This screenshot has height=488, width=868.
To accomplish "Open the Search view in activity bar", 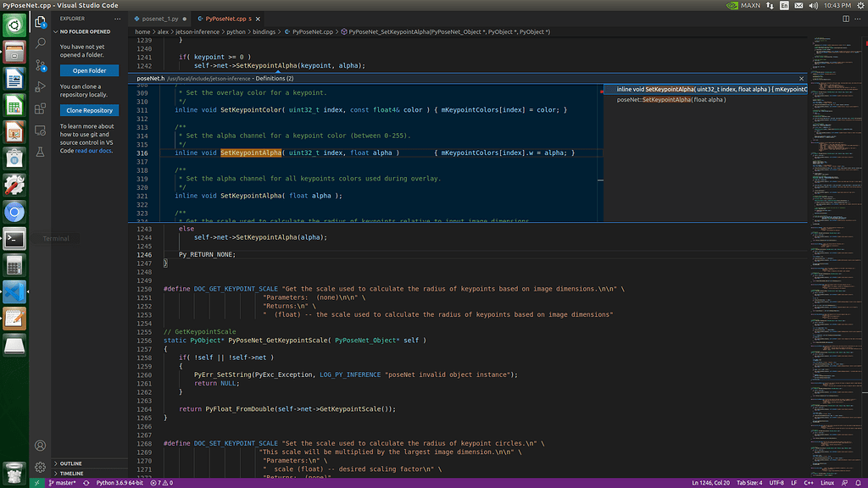I will coord(40,42).
